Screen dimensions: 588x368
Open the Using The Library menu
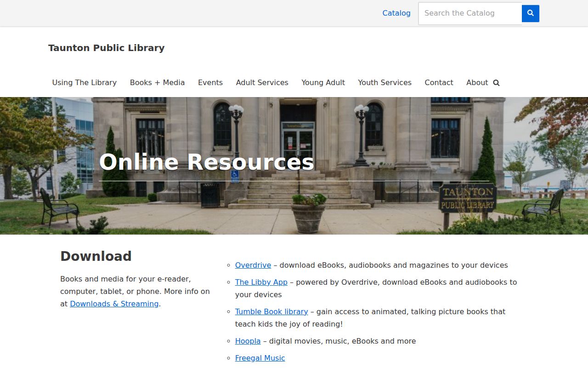[85, 83]
